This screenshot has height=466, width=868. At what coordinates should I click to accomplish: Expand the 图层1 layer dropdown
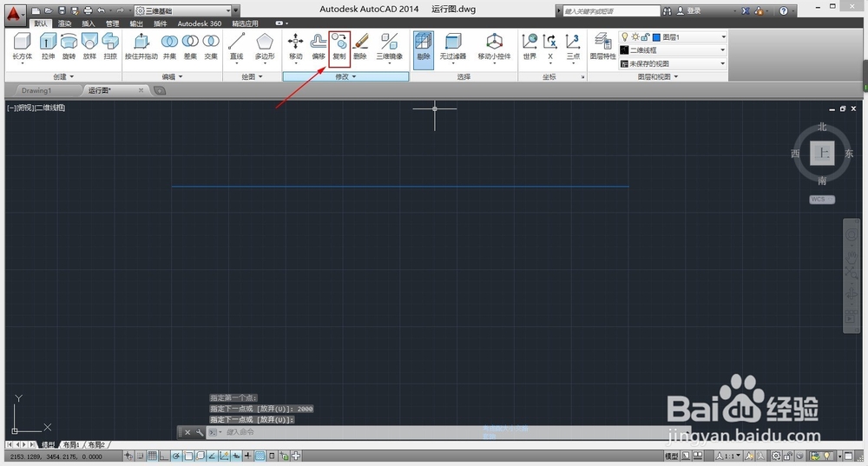point(723,37)
